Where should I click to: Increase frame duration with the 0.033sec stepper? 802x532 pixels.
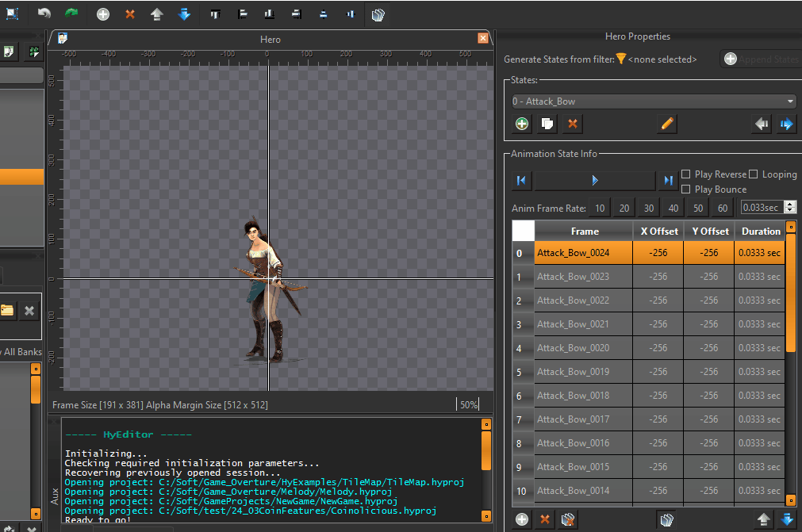click(x=789, y=203)
